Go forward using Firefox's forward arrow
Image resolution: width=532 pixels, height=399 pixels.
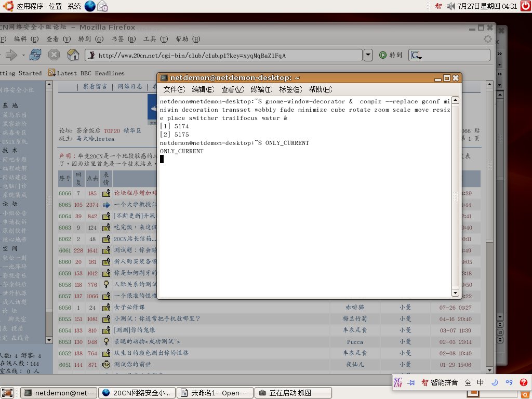coord(11,55)
